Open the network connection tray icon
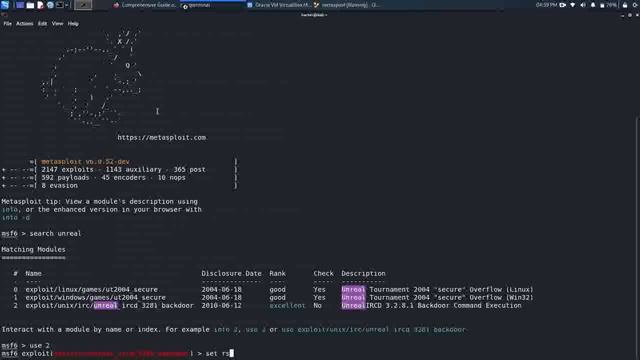The image size is (640, 360). (573, 5)
